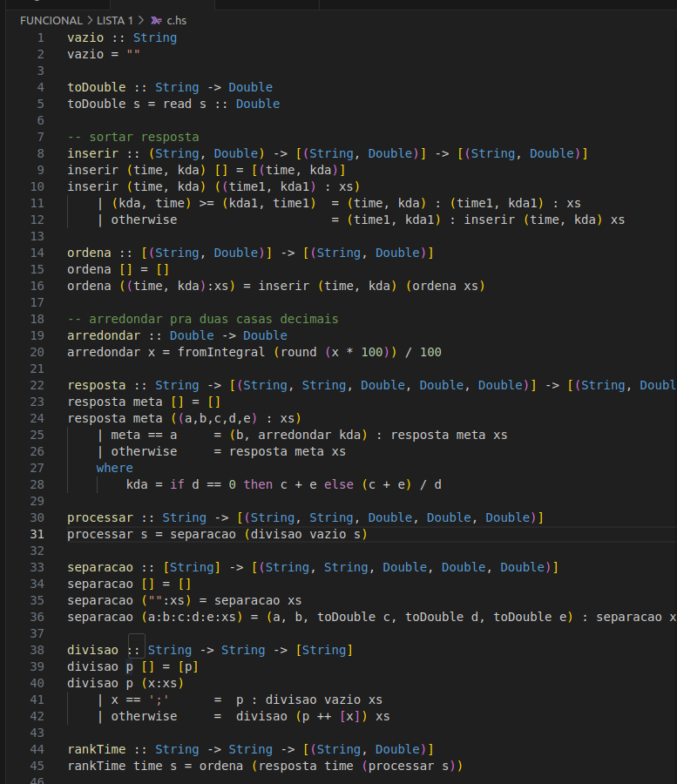Click 'inserir' in the line 8 signature
677x784 pixels.
pyautogui.click(x=93, y=153)
